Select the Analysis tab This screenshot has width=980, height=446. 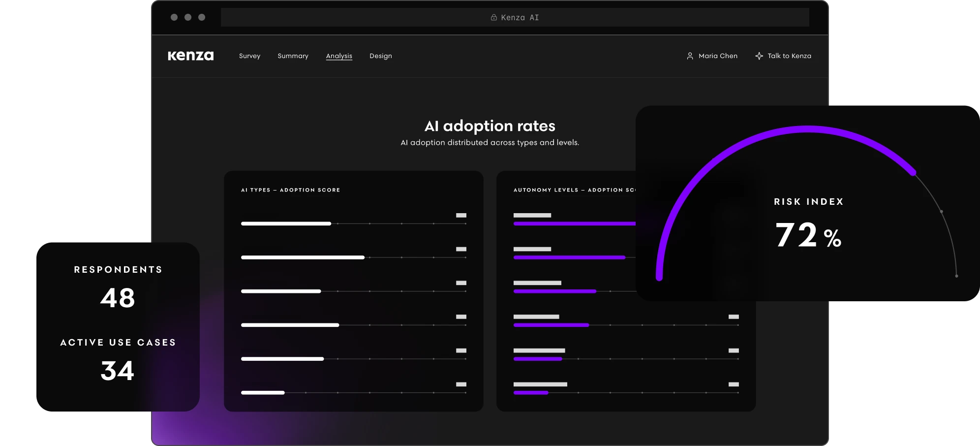tap(339, 56)
